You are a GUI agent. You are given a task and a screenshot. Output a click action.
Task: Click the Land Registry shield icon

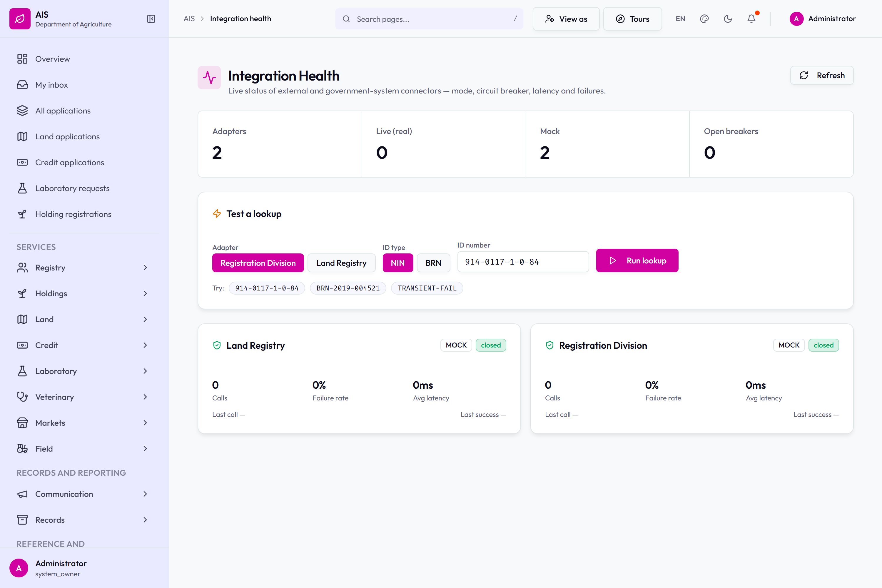pos(217,345)
